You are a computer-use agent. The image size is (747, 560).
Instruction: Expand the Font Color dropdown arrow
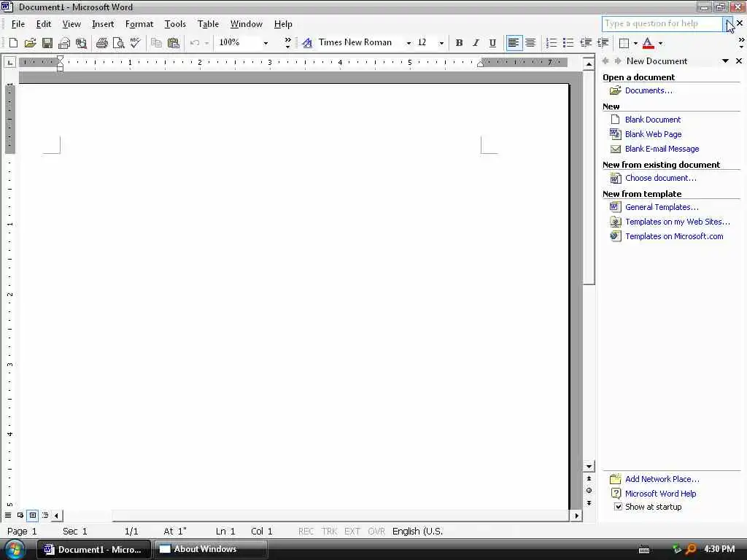pyautogui.click(x=660, y=43)
